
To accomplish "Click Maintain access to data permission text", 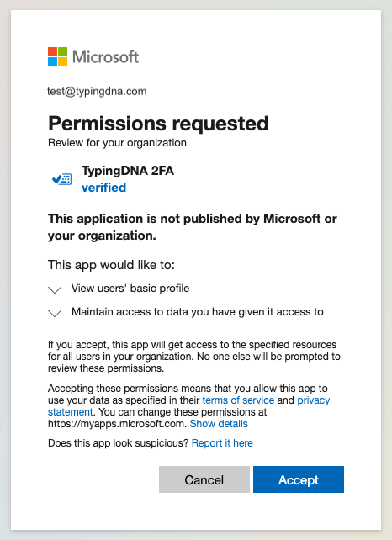I will 198,312.
